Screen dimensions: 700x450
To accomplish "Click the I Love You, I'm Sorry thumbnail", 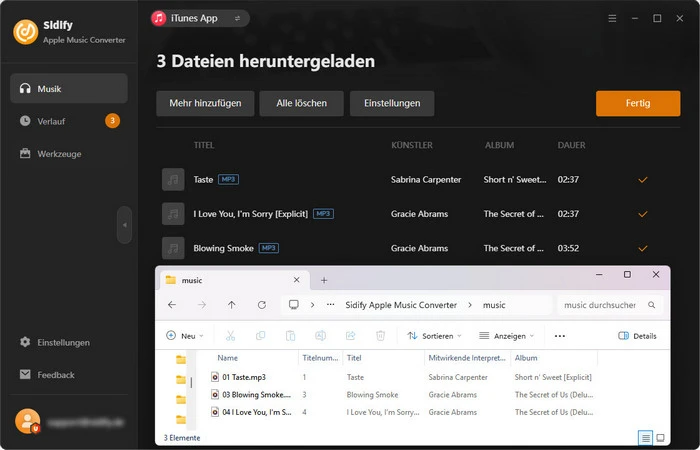I will pyautogui.click(x=173, y=214).
